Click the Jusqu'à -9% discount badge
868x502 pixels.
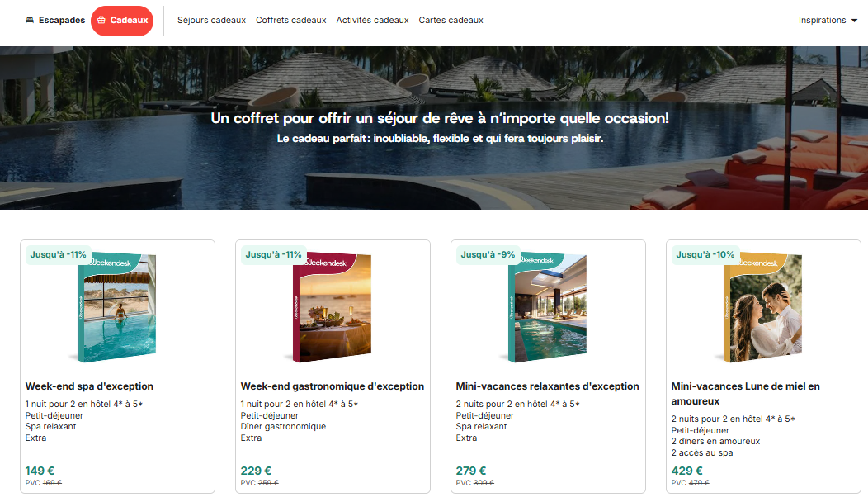click(488, 255)
